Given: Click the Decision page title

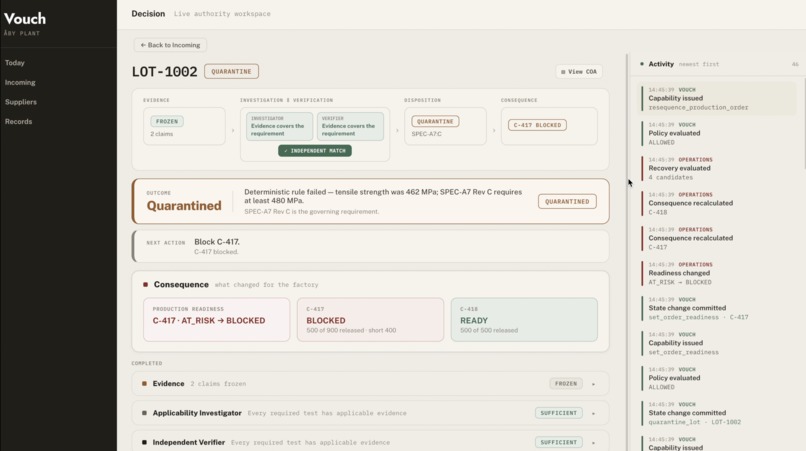Looking at the screenshot, I should (148, 14).
